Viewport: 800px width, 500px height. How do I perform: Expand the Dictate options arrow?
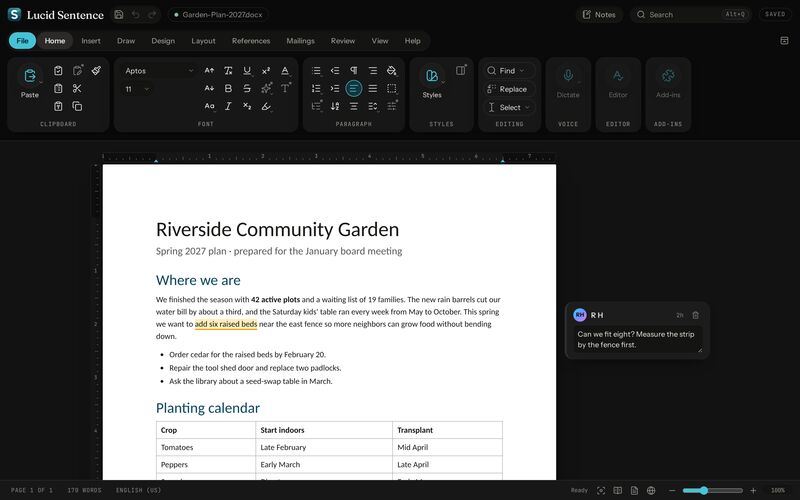[x=579, y=81]
